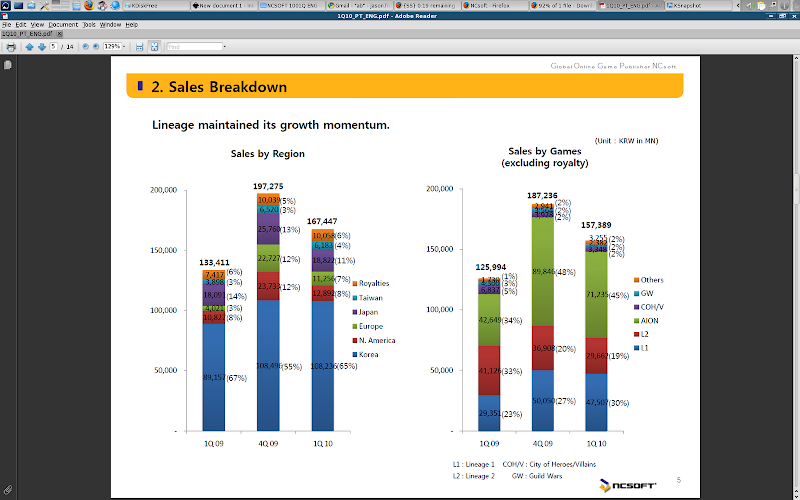Restore the Adobe Reader window size
800x500 pixels.
[782, 16]
